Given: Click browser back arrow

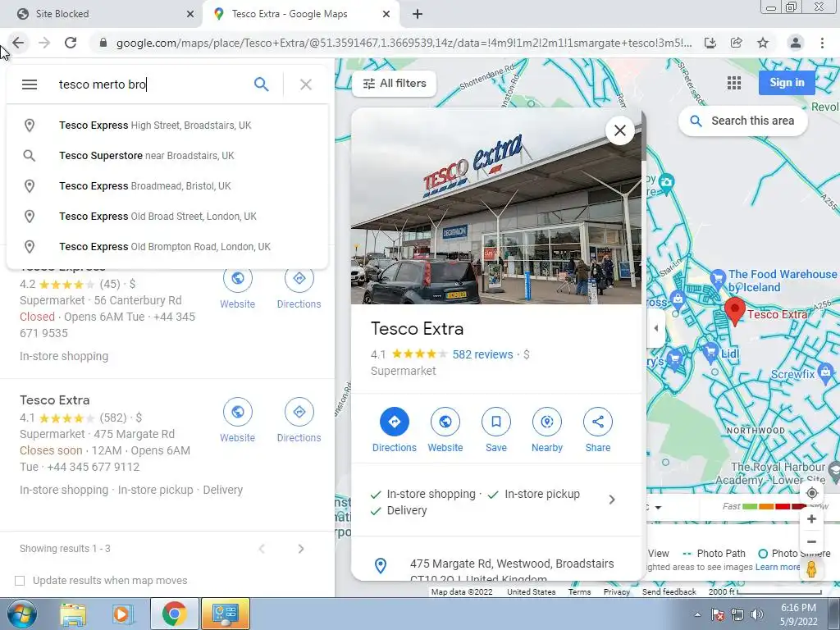Looking at the screenshot, I should 18,43.
